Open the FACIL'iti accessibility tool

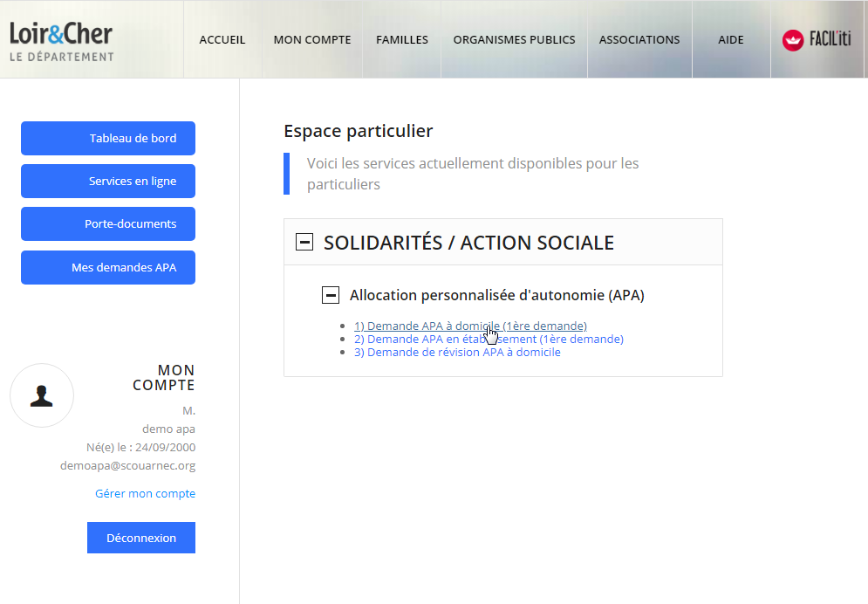[x=818, y=39]
